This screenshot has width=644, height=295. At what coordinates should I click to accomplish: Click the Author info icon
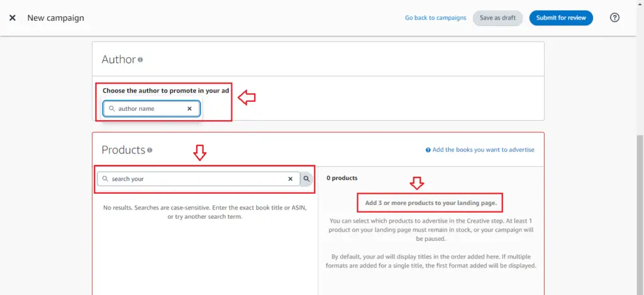[140, 60]
